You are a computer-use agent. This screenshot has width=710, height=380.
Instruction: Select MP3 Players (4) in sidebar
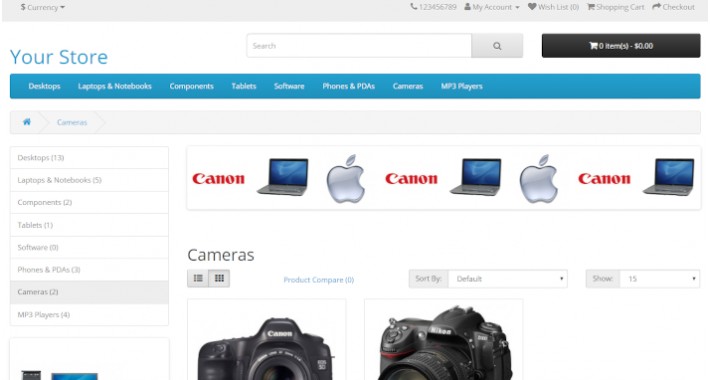pos(89,314)
